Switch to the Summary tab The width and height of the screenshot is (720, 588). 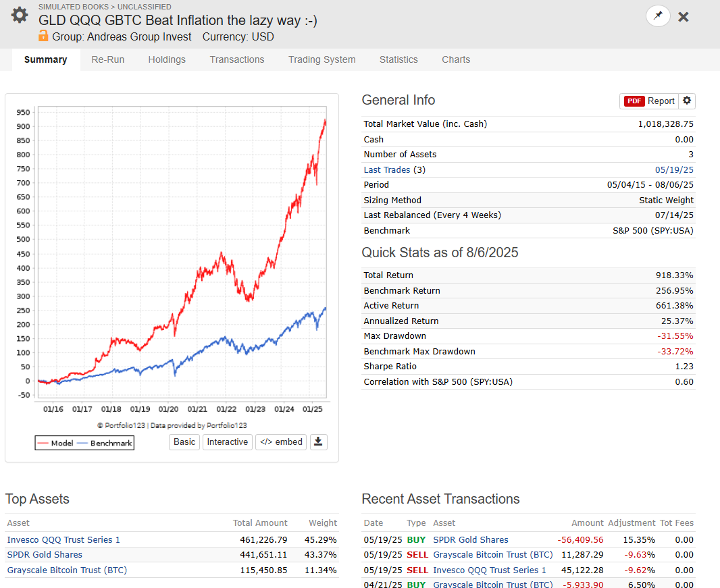(45, 59)
